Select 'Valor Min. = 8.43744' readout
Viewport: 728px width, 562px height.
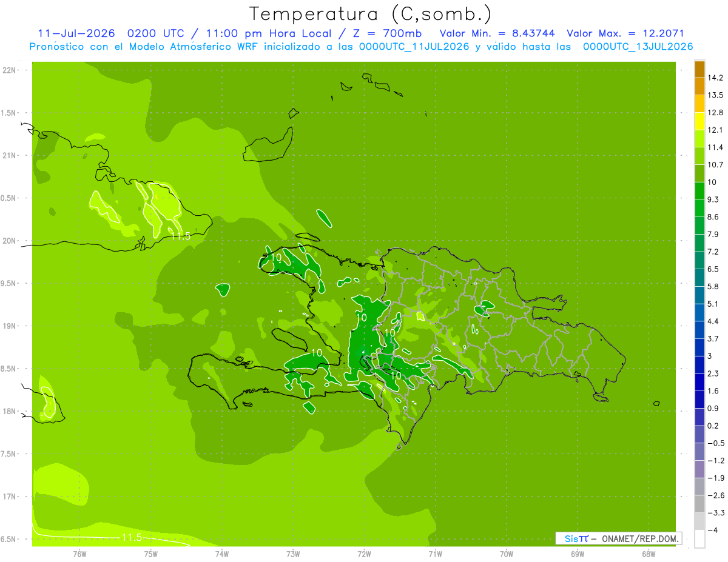point(496,33)
